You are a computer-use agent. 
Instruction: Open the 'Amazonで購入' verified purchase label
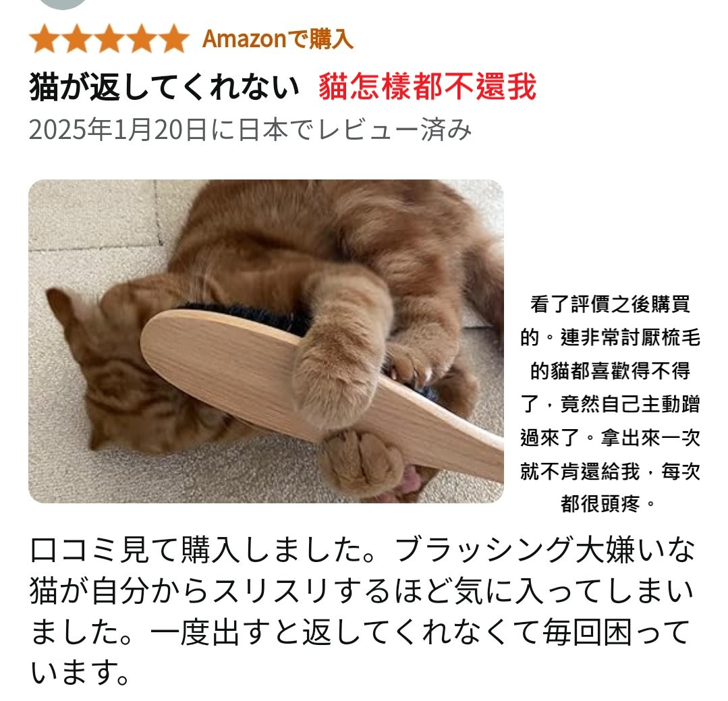point(278,39)
